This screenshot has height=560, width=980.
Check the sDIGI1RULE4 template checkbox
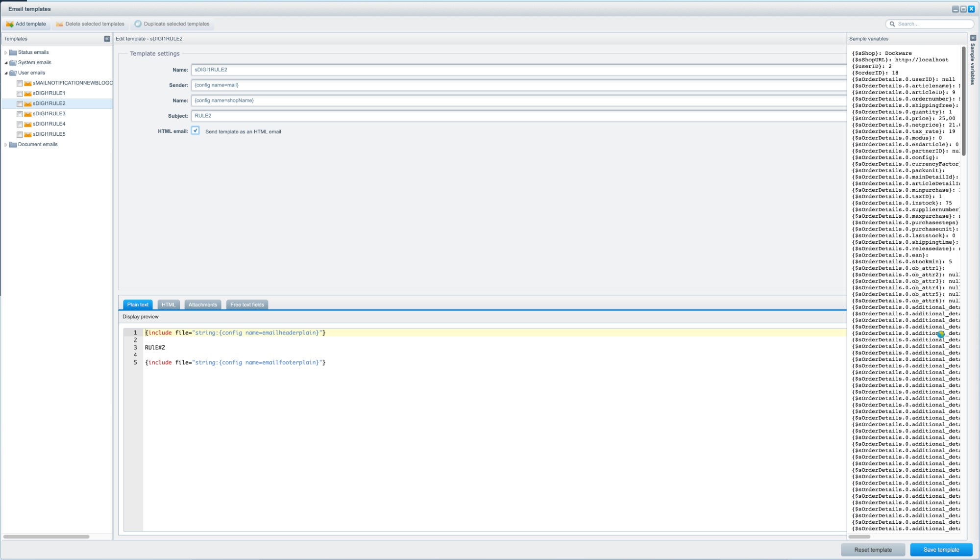click(x=20, y=125)
